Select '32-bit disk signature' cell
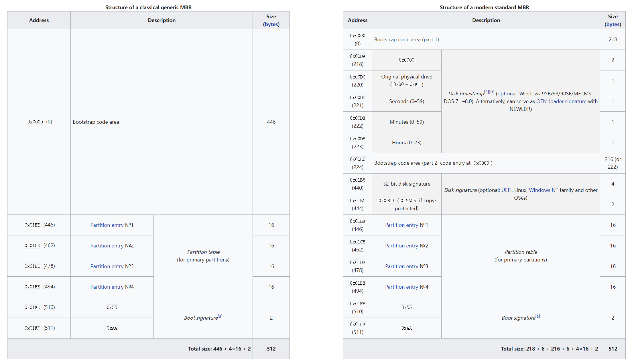 407,184
